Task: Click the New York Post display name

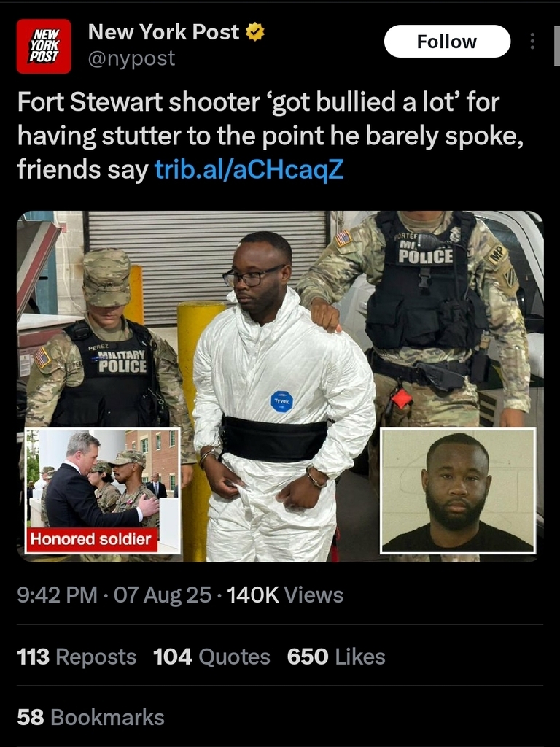Action: click(x=163, y=32)
